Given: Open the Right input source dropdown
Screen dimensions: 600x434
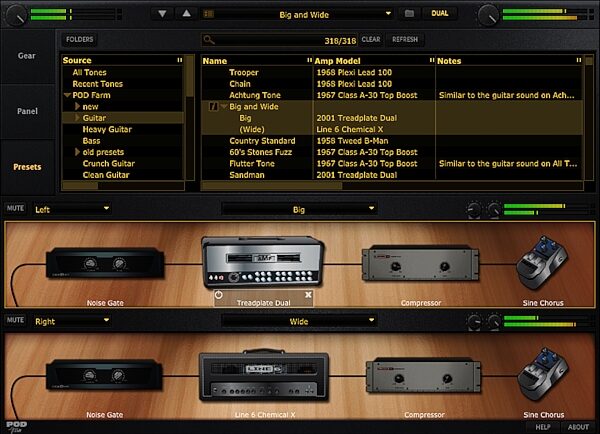Looking at the screenshot, I should [72, 321].
